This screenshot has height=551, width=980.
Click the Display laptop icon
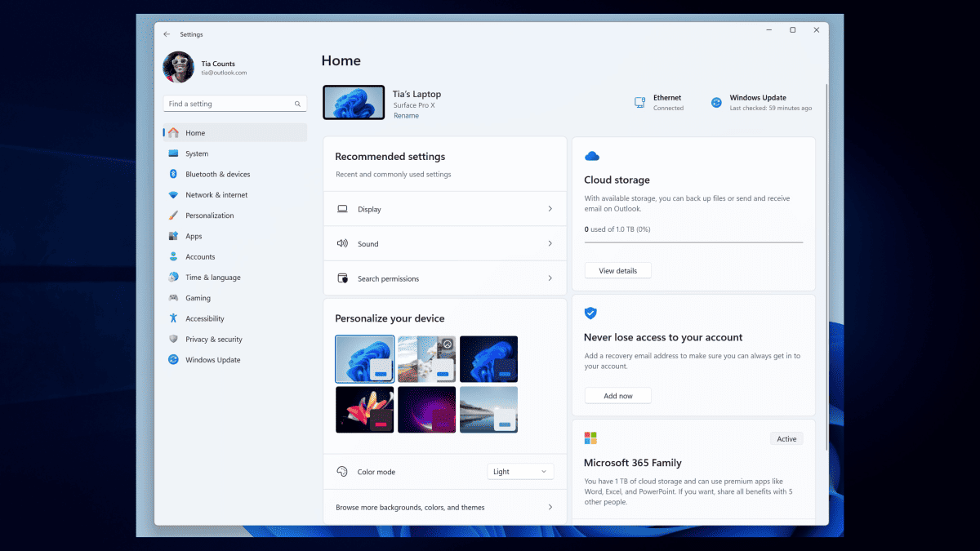[343, 209]
